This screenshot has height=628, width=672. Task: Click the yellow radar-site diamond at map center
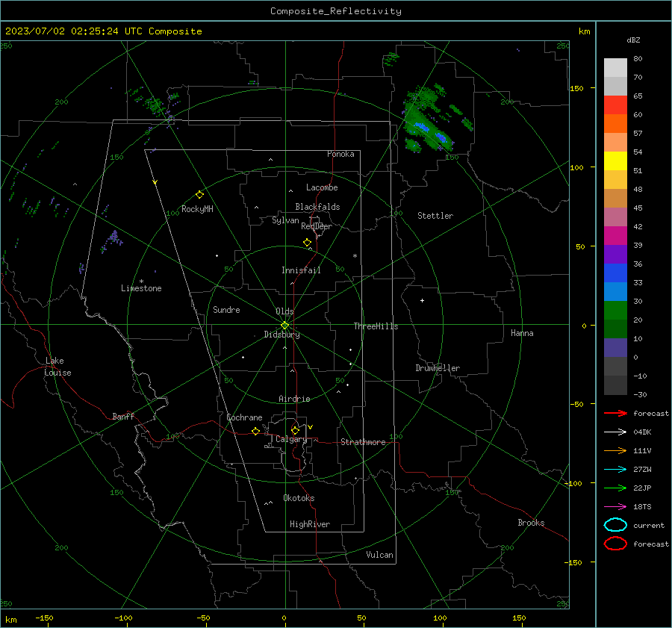click(x=285, y=325)
